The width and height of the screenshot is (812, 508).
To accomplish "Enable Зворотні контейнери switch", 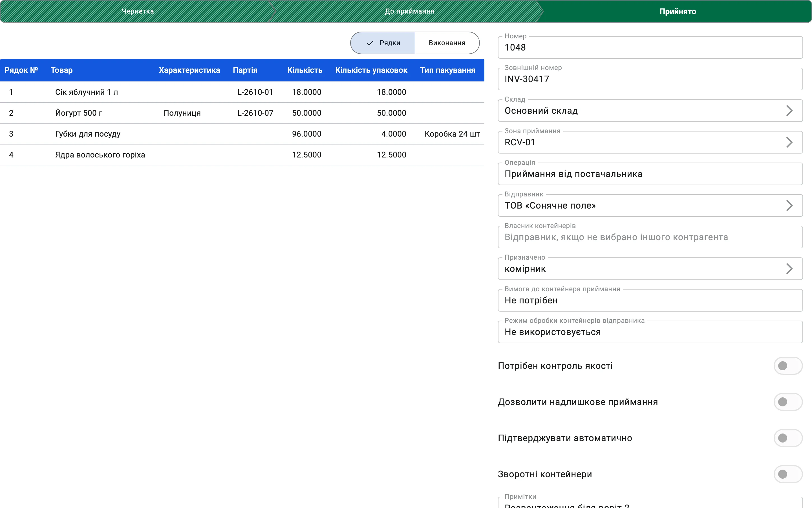I will click(x=788, y=474).
